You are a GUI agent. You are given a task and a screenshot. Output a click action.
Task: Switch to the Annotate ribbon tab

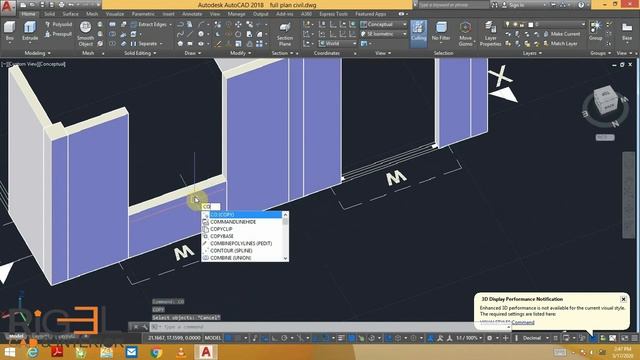pos(192,14)
